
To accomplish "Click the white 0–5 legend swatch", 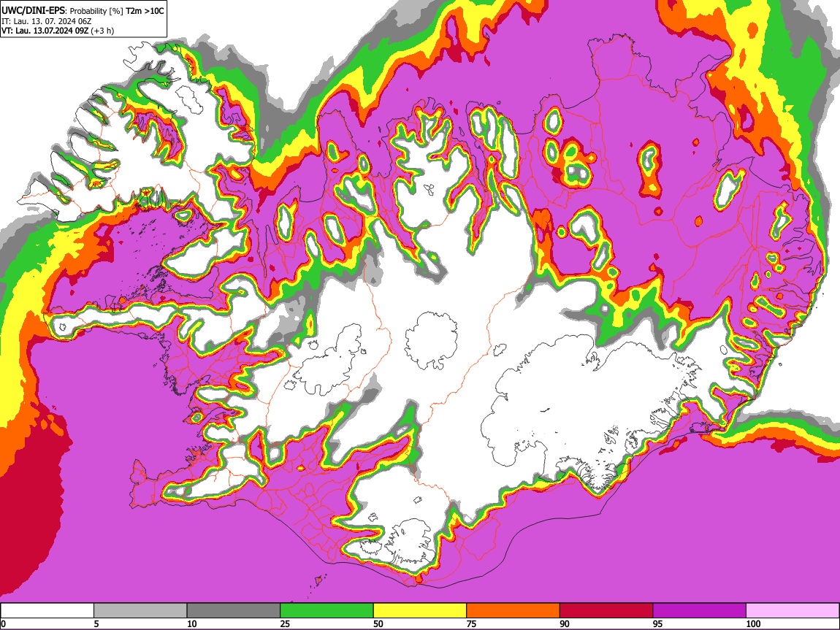I will [x=47, y=611].
